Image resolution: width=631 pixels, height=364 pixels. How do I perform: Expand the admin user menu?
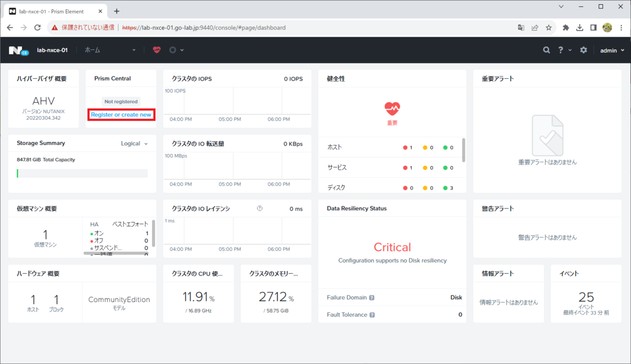point(613,50)
